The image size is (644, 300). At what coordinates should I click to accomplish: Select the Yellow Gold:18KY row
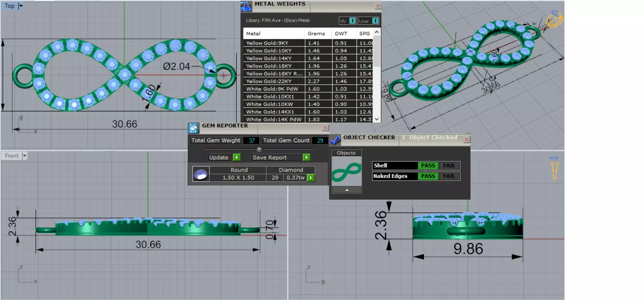[308, 66]
